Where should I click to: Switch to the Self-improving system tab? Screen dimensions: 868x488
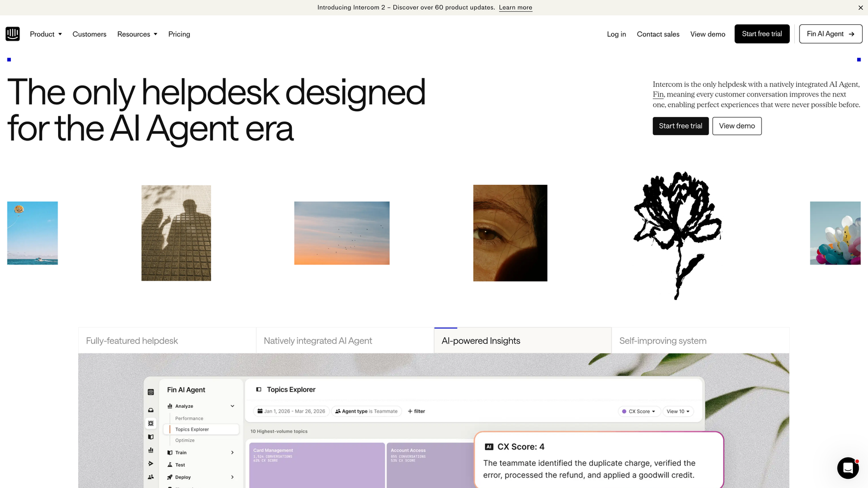(x=700, y=341)
